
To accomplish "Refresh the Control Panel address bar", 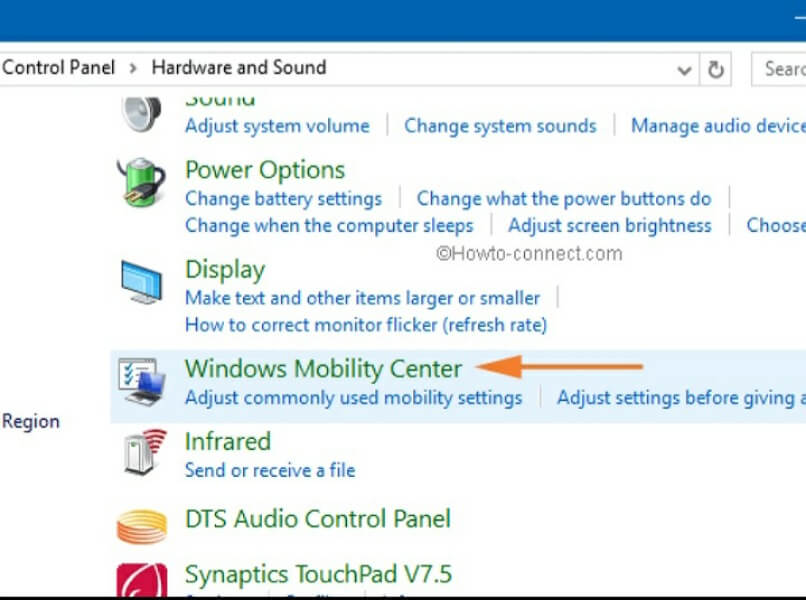I will [x=716, y=69].
